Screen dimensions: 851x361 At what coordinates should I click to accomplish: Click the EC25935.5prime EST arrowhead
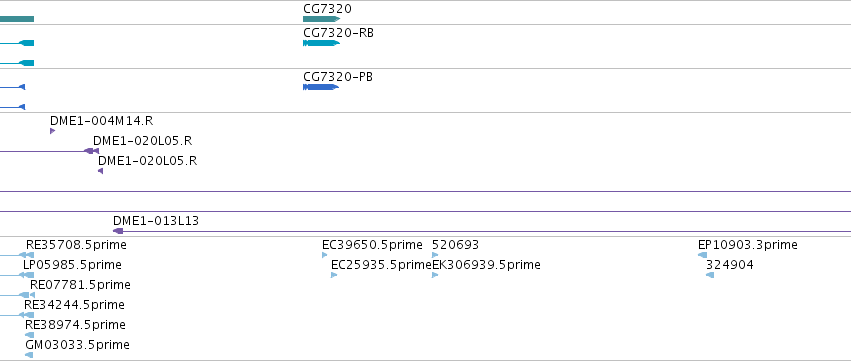click(334, 275)
